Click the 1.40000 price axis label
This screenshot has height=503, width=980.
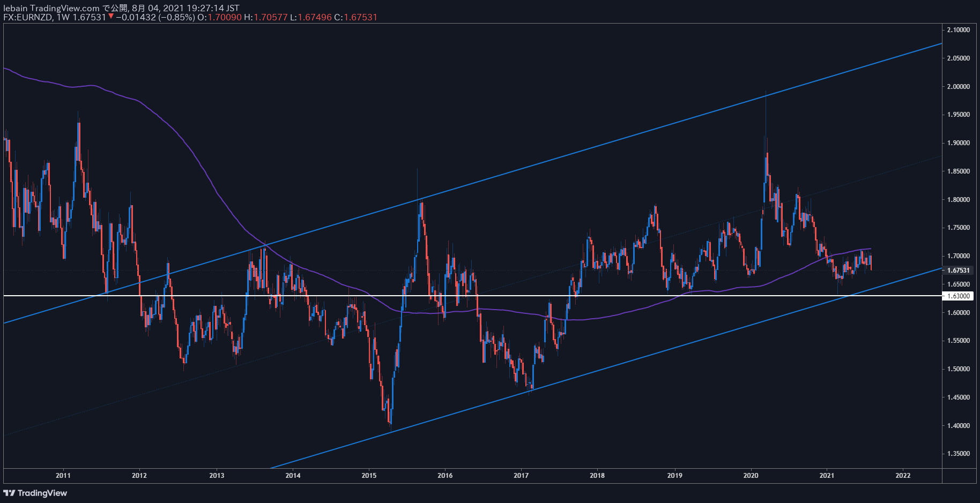click(x=959, y=426)
